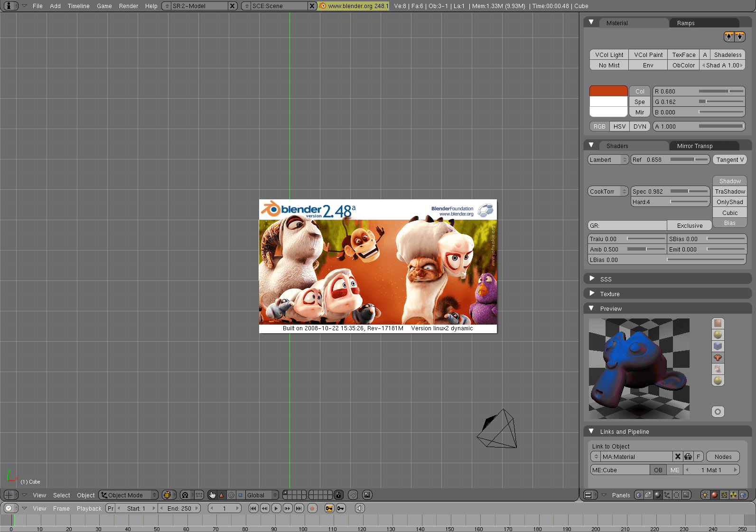Toggle the VCol Light option
756x532 pixels.
click(609, 55)
